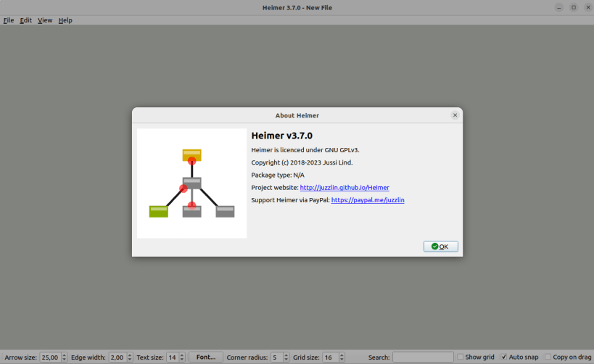
Task: Click the Text size value field
Action: click(173, 357)
